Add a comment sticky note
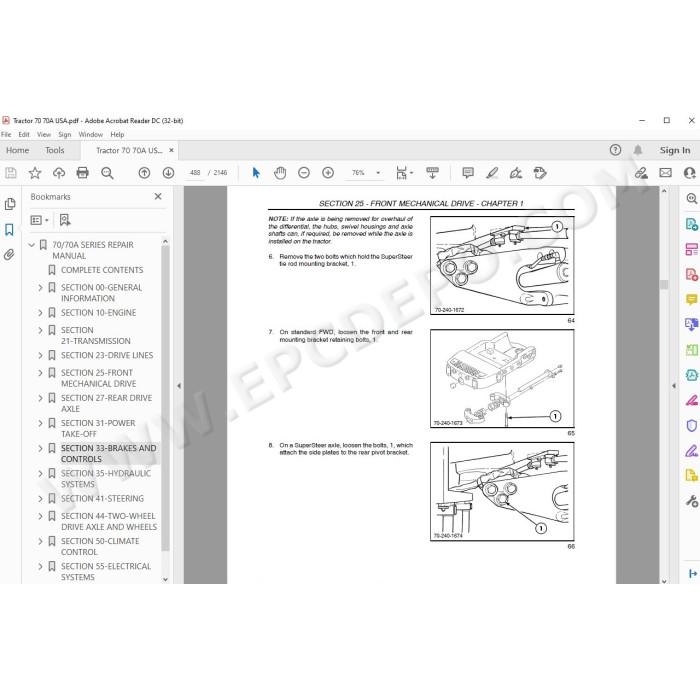 pos(468,173)
